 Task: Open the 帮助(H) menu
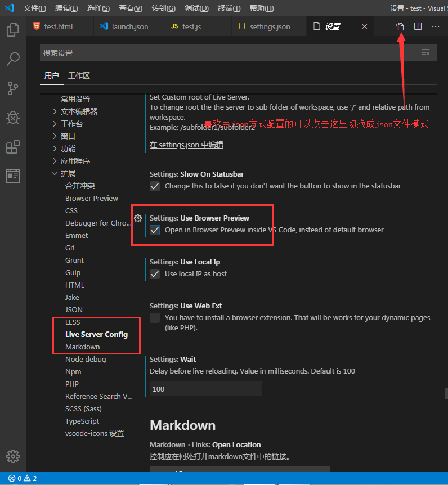[x=262, y=8]
